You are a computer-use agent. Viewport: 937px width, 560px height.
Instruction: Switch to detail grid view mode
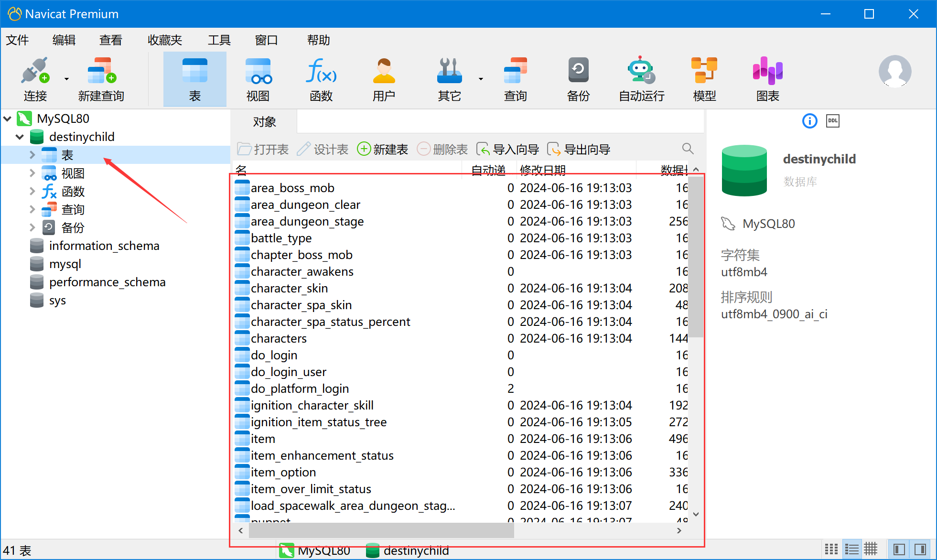coord(871,549)
